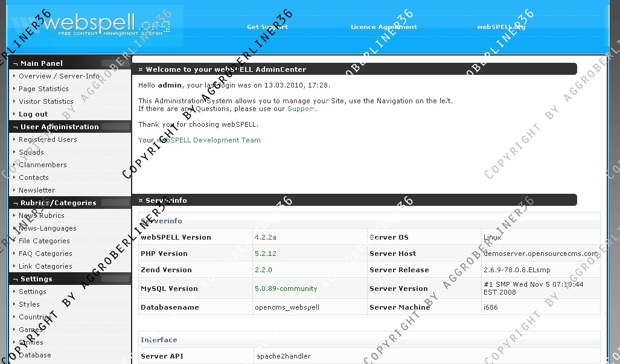Click the webSPELL Development Team link
Viewport: 620px width, 364px height.
(209, 140)
